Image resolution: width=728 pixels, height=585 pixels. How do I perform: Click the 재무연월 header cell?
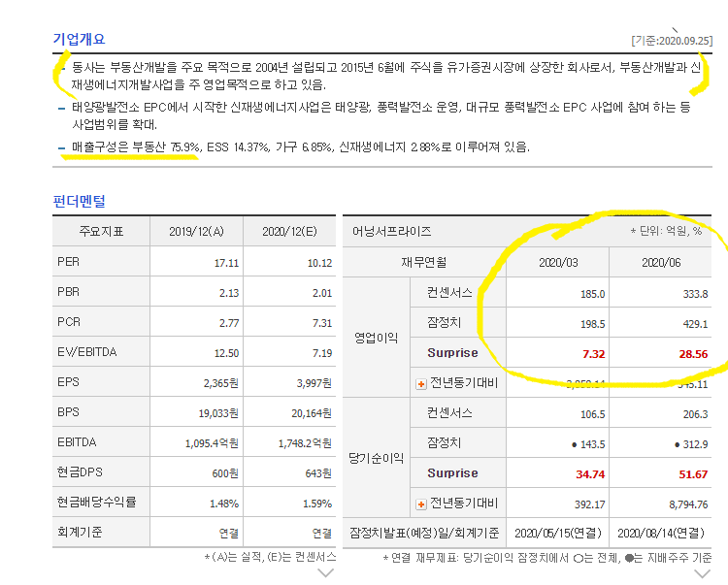pyautogui.click(x=423, y=262)
